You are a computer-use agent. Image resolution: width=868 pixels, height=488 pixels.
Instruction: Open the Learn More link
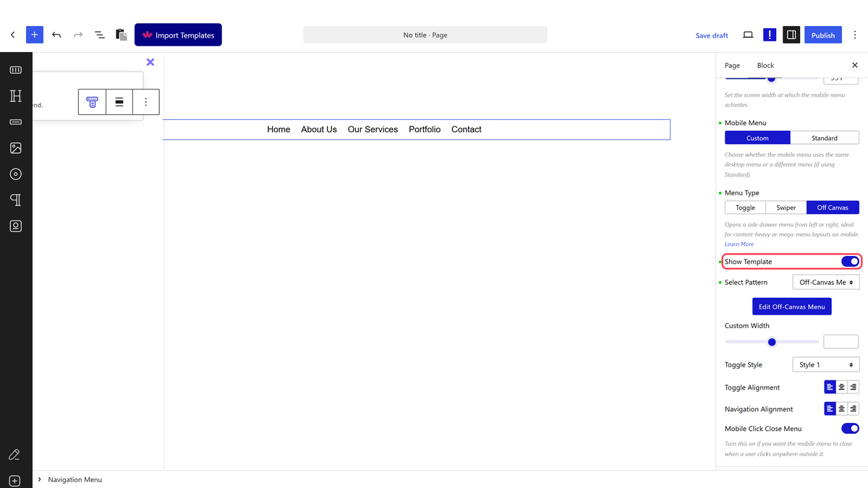tap(739, 244)
